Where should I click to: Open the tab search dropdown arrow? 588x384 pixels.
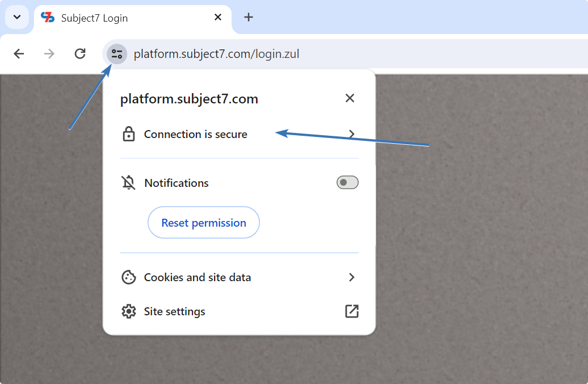[x=17, y=17]
